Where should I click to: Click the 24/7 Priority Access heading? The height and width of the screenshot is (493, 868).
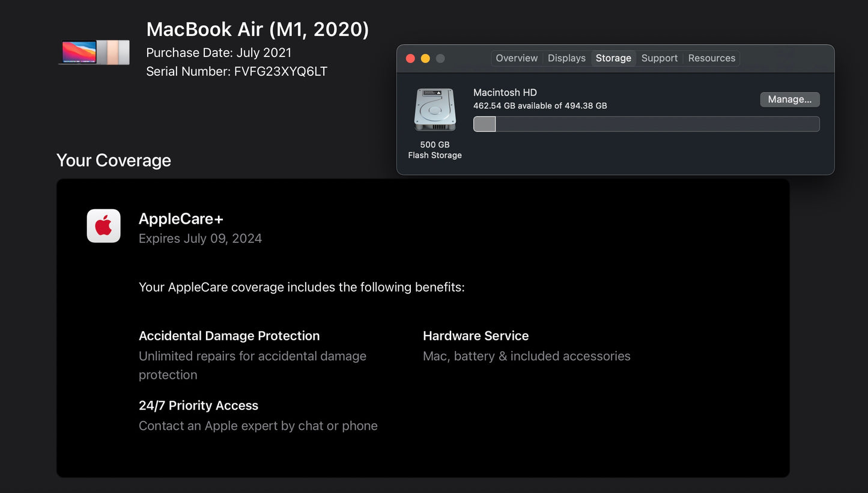coord(198,405)
